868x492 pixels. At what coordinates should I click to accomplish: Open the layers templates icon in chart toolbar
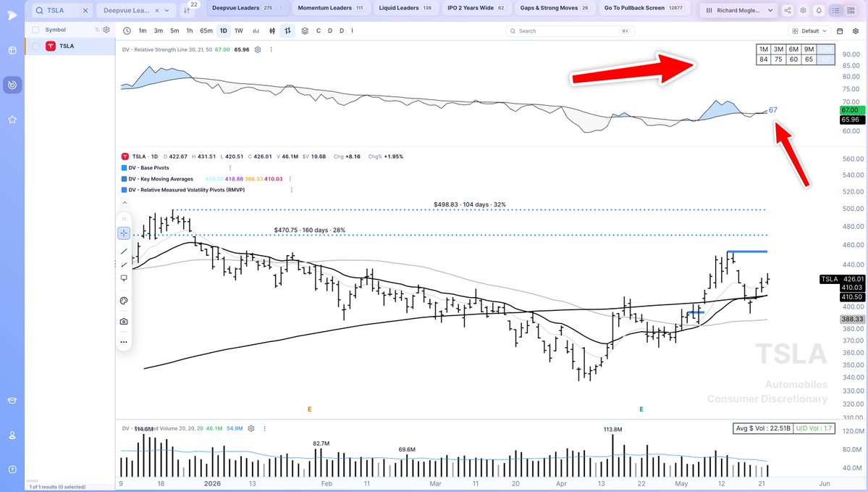(x=305, y=31)
